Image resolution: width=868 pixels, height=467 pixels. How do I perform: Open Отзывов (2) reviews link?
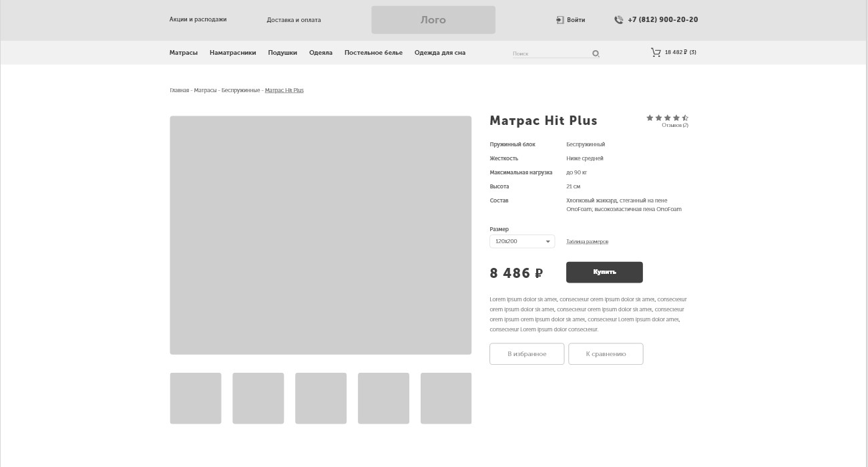pos(675,125)
